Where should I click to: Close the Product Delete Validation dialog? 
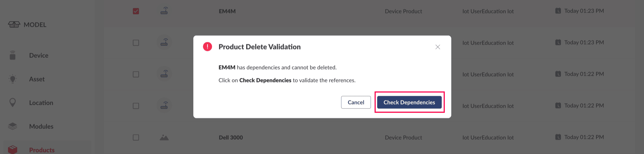437,47
